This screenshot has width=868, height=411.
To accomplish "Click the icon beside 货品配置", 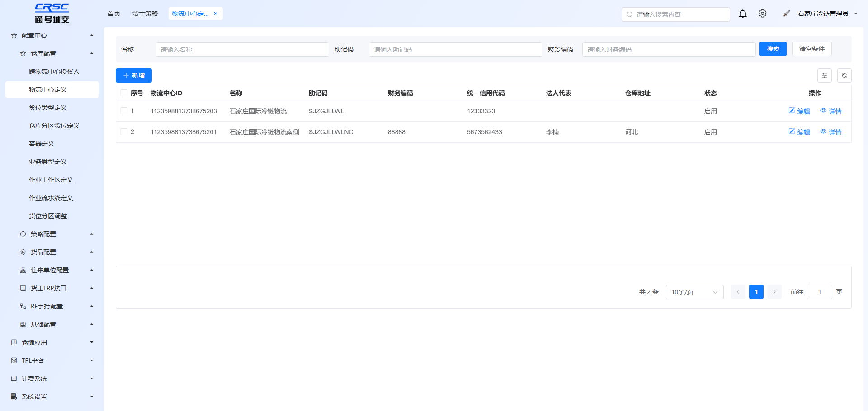I will click(23, 252).
